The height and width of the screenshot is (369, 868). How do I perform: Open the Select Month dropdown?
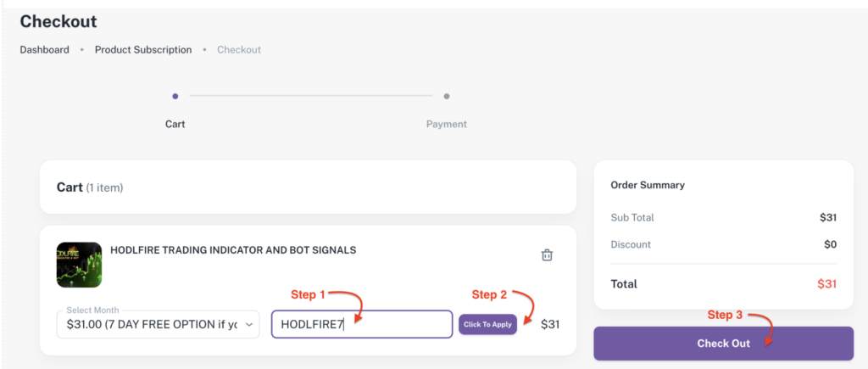158,324
